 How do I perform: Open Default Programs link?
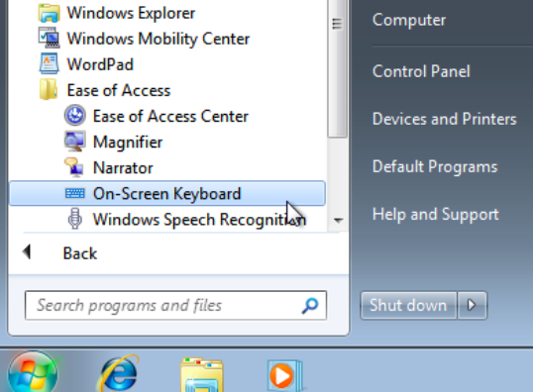pos(435,166)
